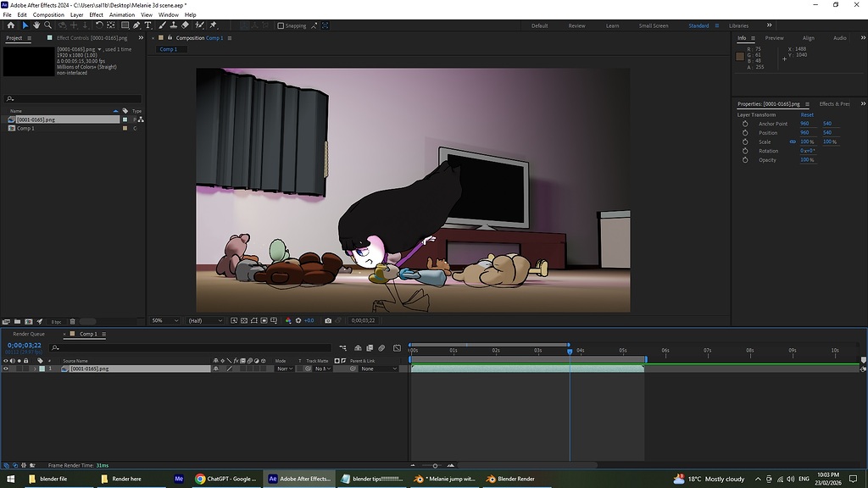
Task: Select the Hand tool
Action: click(x=36, y=25)
